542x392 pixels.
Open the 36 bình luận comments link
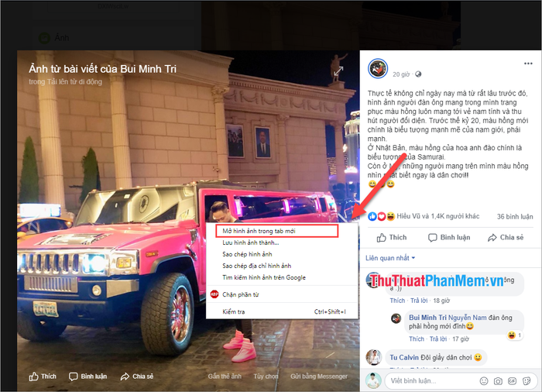(515, 217)
